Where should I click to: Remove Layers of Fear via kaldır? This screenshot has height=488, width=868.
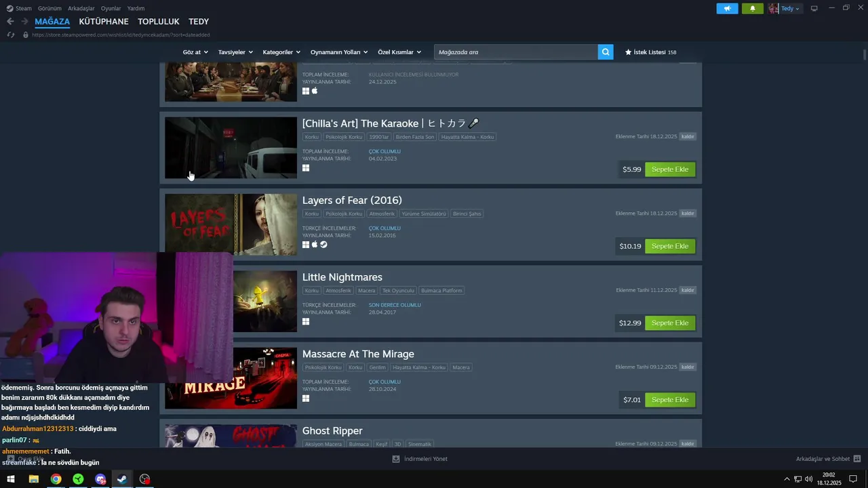(688, 213)
